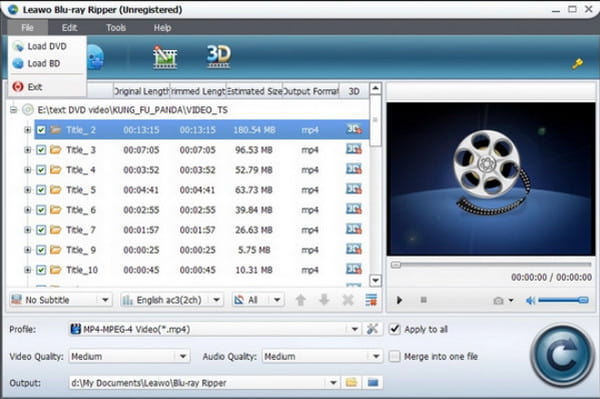Click the preview video thumbnail
The image size is (600, 399).
[x=491, y=179]
